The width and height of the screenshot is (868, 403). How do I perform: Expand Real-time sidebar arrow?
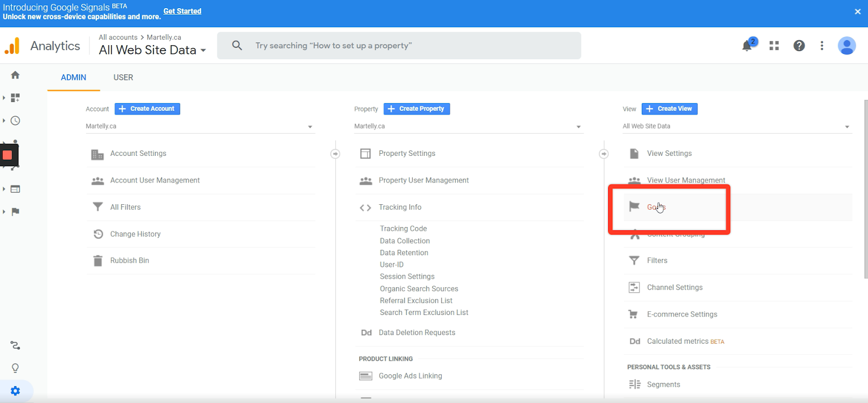pyautogui.click(x=4, y=121)
